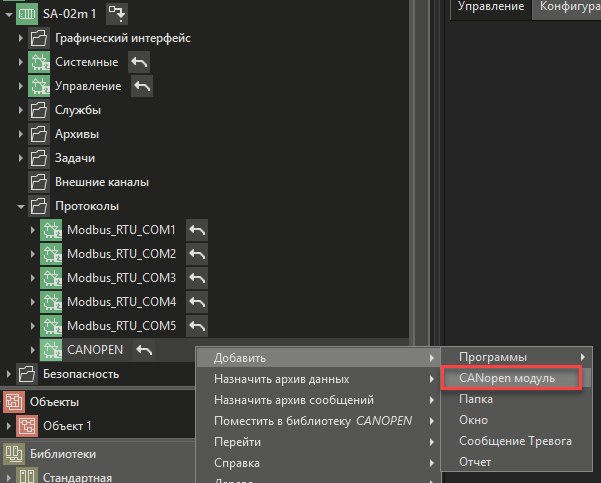The image size is (601, 483).
Task: Select the Modbus_RTU_COM4 tree row
Action: (122, 302)
